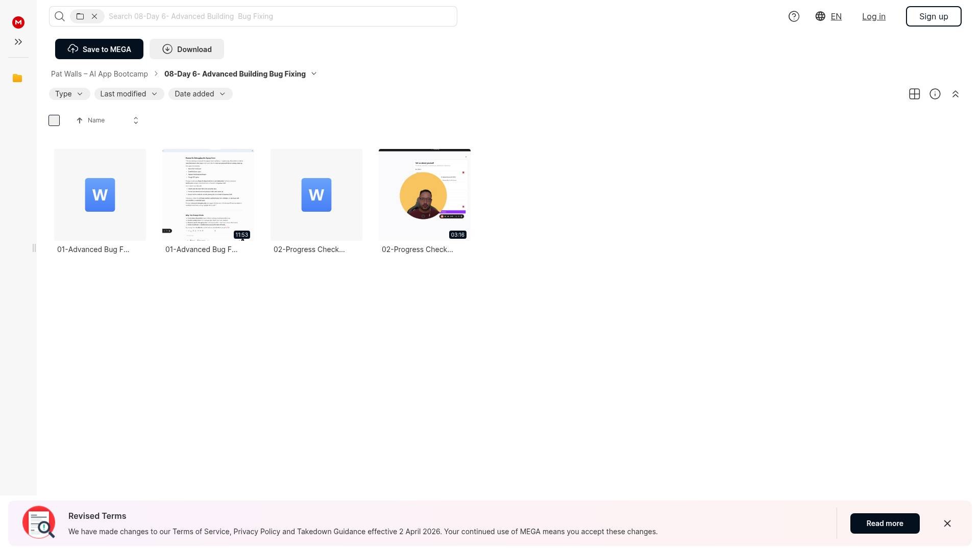The height and width of the screenshot is (551, 980).
Task: Open the yellow folder icon in sidebar
Action: coord(17,78)
